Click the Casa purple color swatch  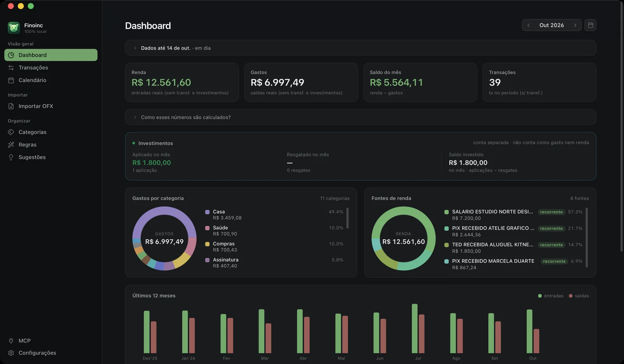[207, 212]
